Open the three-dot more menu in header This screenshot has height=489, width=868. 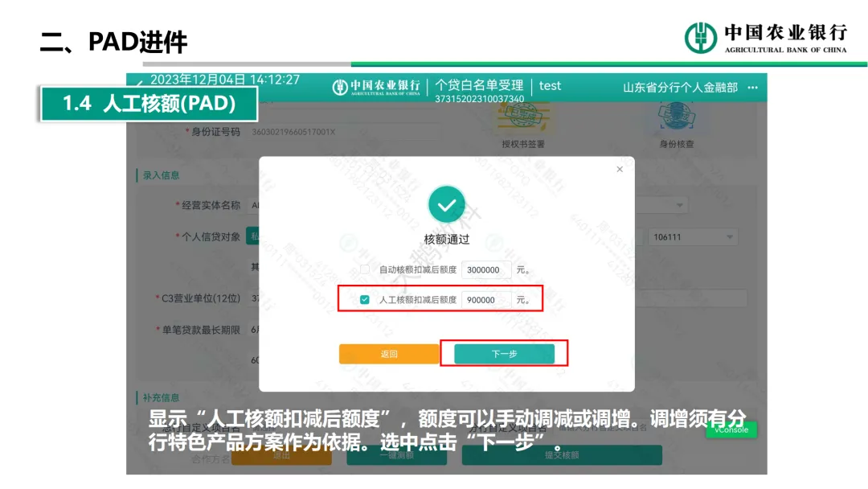pos(752,87)
